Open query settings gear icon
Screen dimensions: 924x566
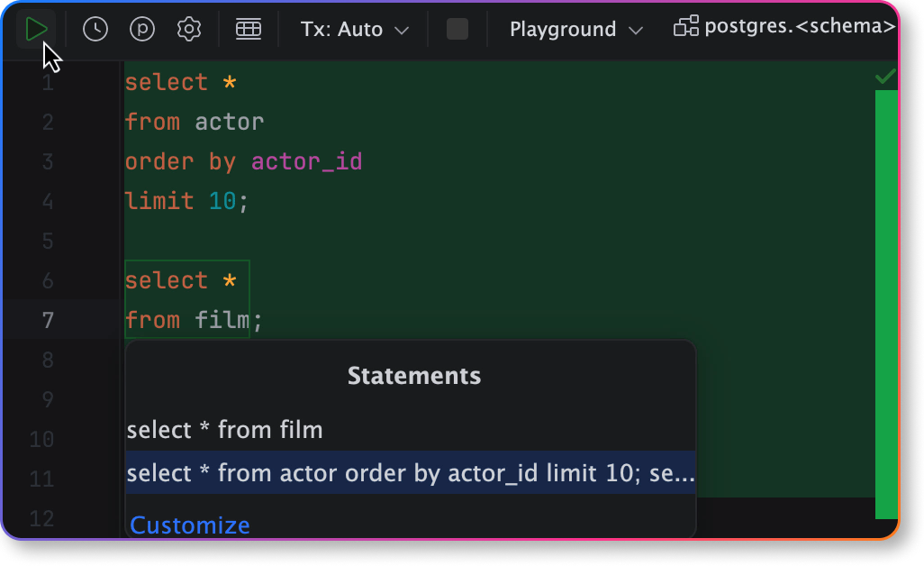point(189,29)
